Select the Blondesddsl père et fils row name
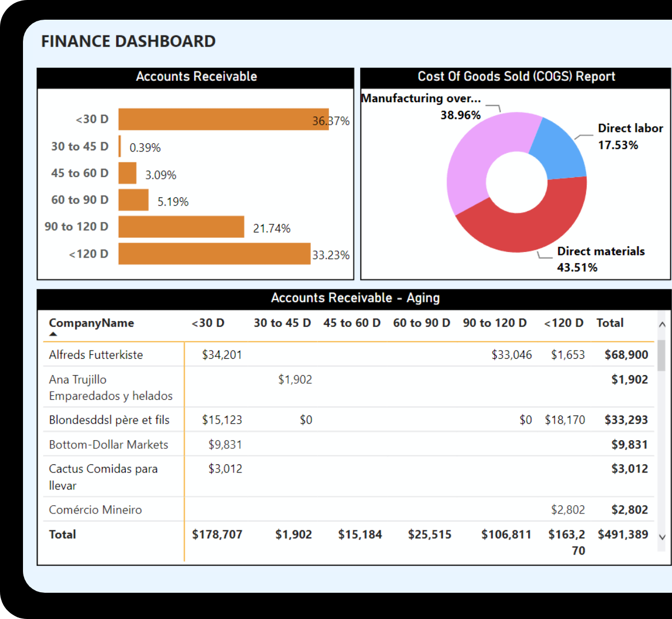The width and height of the screenshot is (672, 619). click(x=109, y=420)
